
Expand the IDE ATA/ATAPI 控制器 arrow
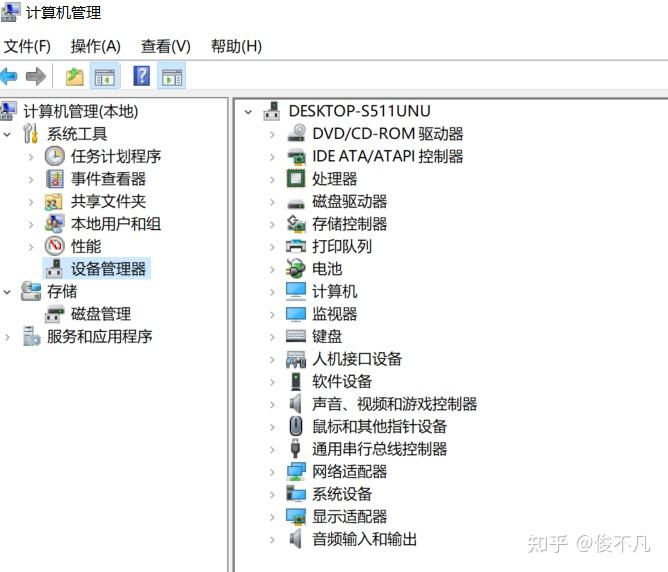pyautogui.click(x=272, y=157)
